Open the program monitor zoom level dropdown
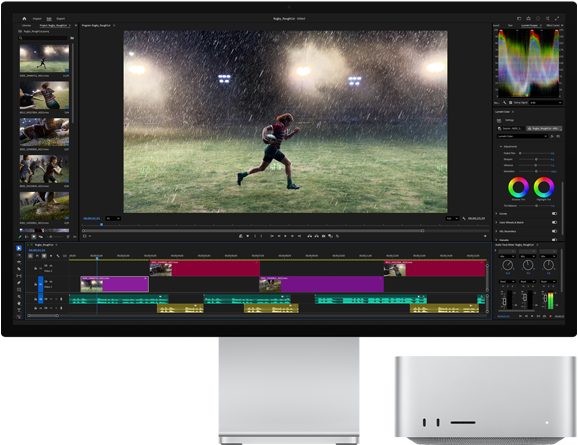 click(x=113, y=218)
